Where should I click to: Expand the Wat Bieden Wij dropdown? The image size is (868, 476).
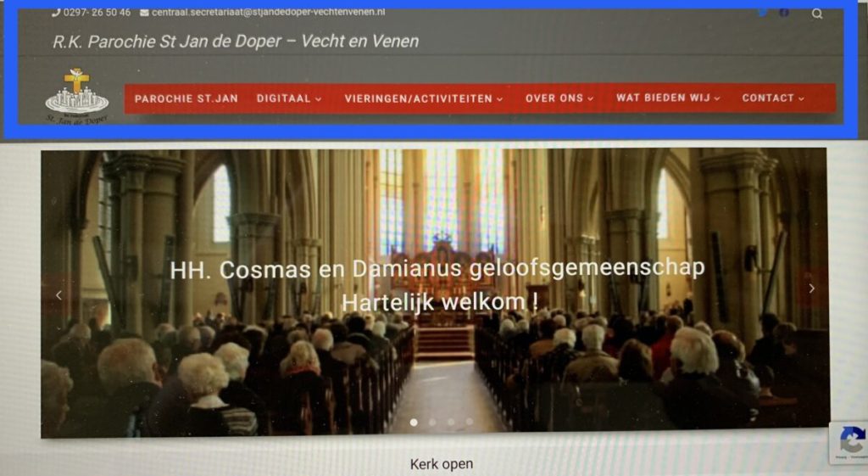pos(668,98)
